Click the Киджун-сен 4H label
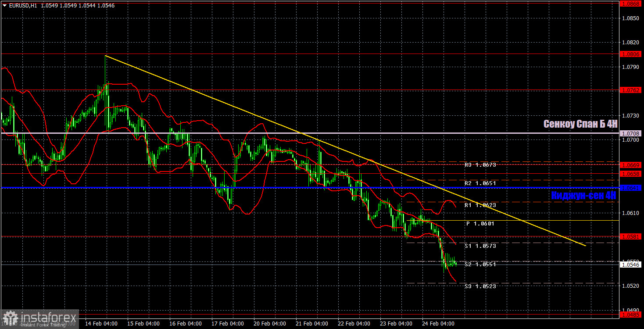Image resolution: width=644 pixels, height=329 pixels. click(583, 196)
